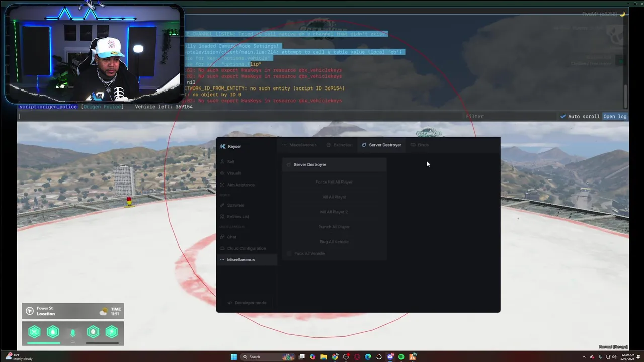Click the 'Vehicle left: 369154' console line
Viewport: 644px width, 362px height.
[164, 107]
